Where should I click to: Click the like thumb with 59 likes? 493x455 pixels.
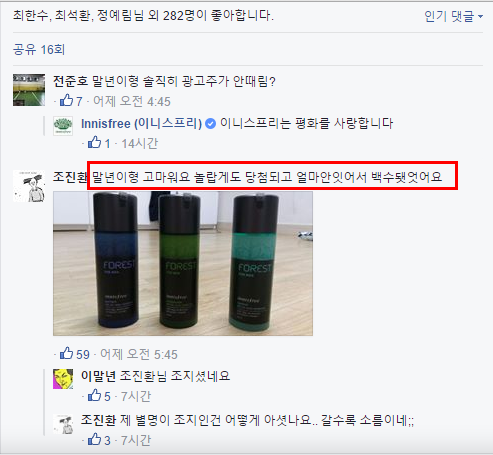coord(66,354)
